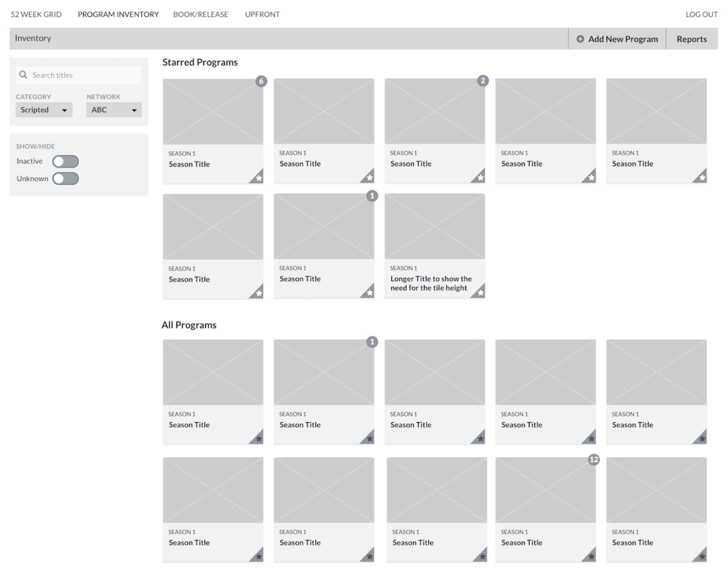Screen dimensions: 728x569
Task: Click the plus icon beside Add New Program
Action: pyautogui.click(x=580, y=39)
